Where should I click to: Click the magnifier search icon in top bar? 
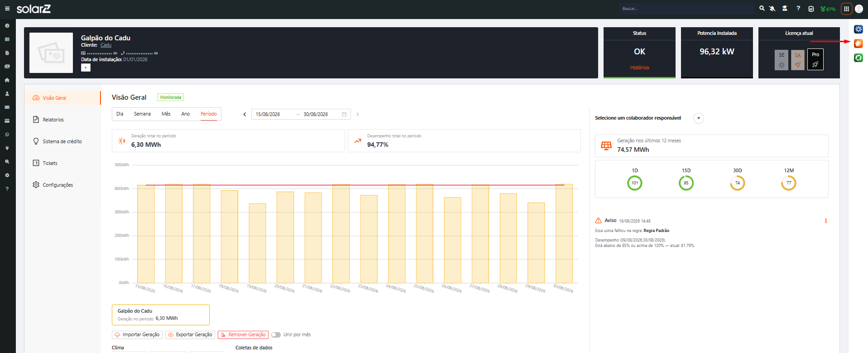(762, 9)
